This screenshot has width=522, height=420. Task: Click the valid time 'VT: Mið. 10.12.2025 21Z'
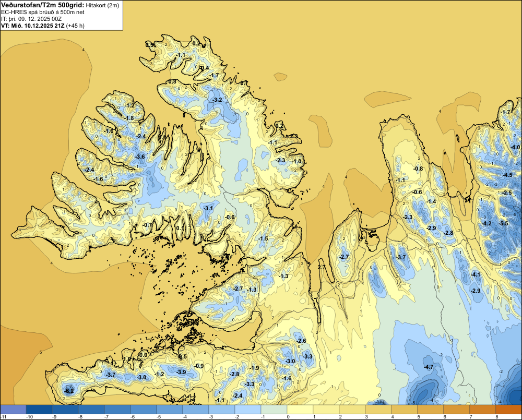[32, 26]
